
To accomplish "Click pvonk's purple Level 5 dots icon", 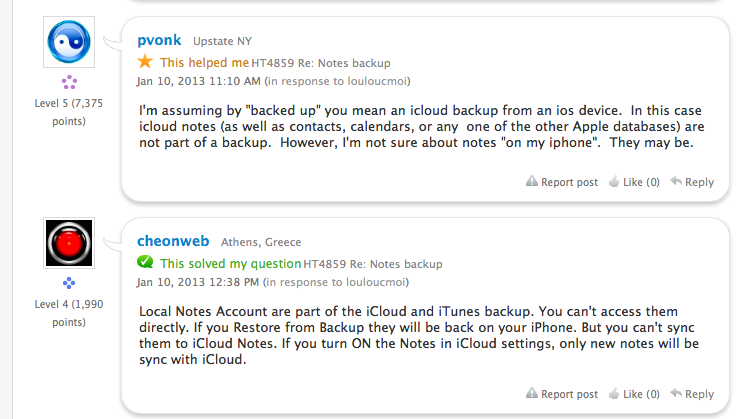I will [69, 82].
